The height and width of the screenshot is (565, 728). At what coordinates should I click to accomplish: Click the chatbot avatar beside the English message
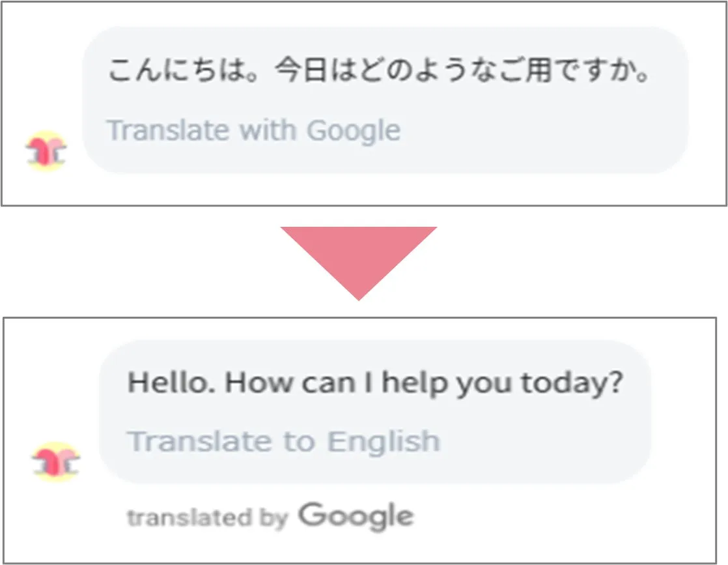[55, 462]
